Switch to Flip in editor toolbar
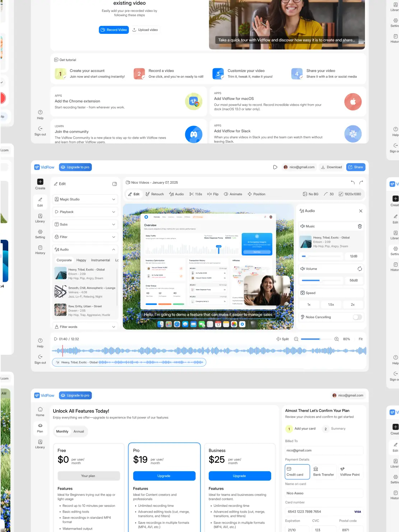The image size is (399, 532). tap(213, 194)
